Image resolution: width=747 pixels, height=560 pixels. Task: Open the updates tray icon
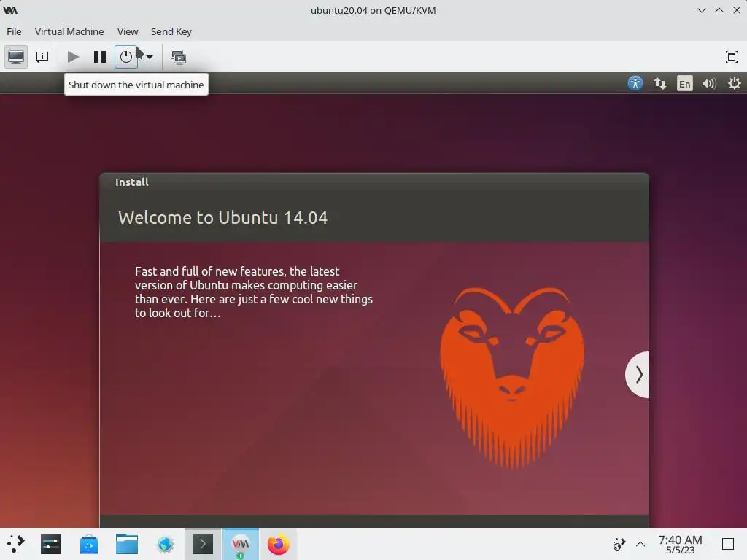pos(619,544)
